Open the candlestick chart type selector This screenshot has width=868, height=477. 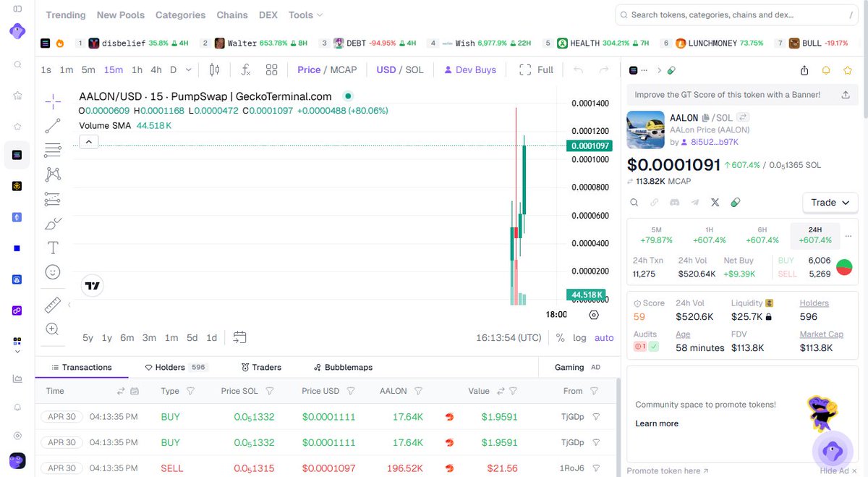pyautogui.click(x=214, y=69)
